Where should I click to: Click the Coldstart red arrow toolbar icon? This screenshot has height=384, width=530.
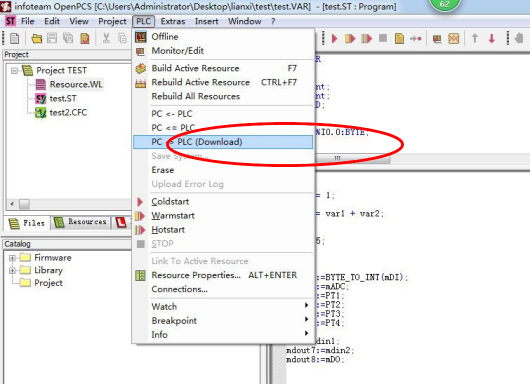click(335, 39)
